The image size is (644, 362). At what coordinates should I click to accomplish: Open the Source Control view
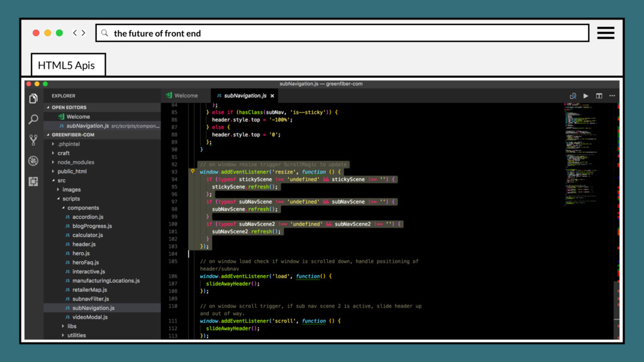[x=33, y=140]
